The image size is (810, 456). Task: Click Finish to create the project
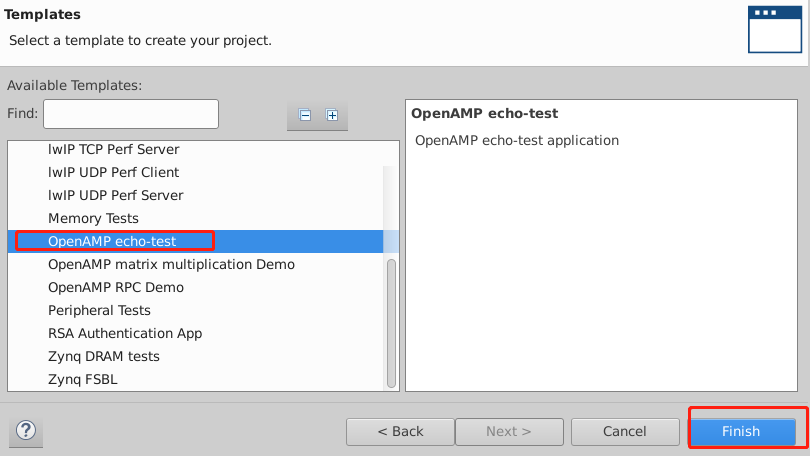click(x=741, y=431)
